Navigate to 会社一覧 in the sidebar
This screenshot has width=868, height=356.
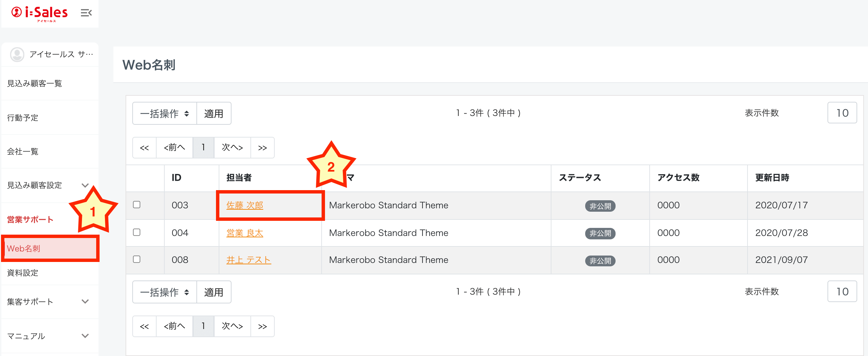(x=23, y=151)
